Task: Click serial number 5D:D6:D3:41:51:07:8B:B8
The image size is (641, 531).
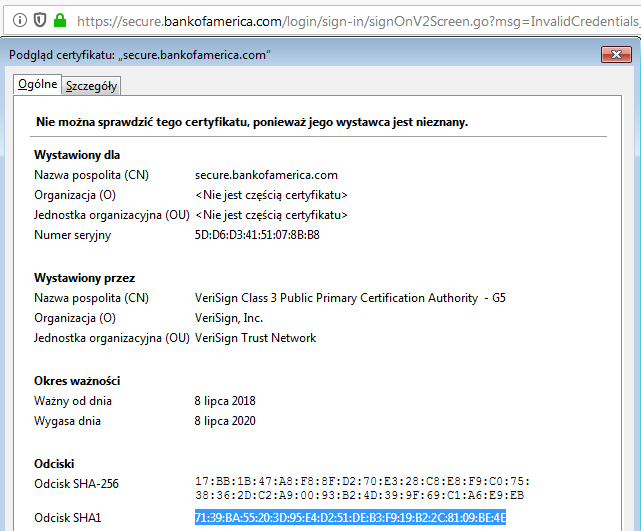Action: [x=257, y=235]
